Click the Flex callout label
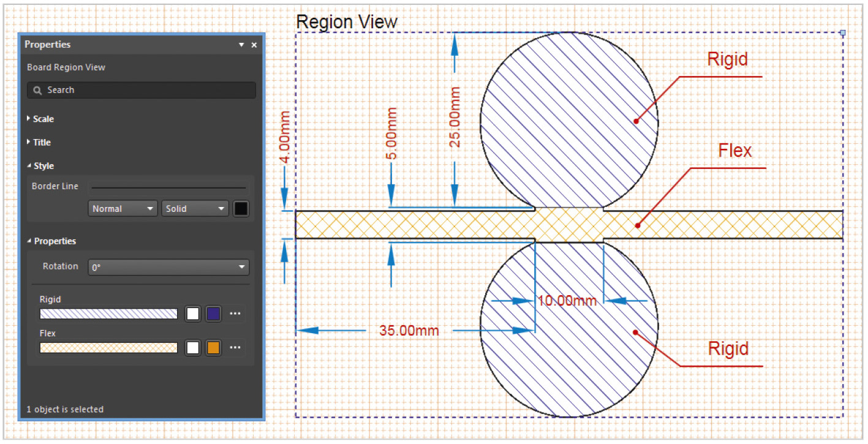Viewport: 868px width, 444px height. tap(734, 150)
